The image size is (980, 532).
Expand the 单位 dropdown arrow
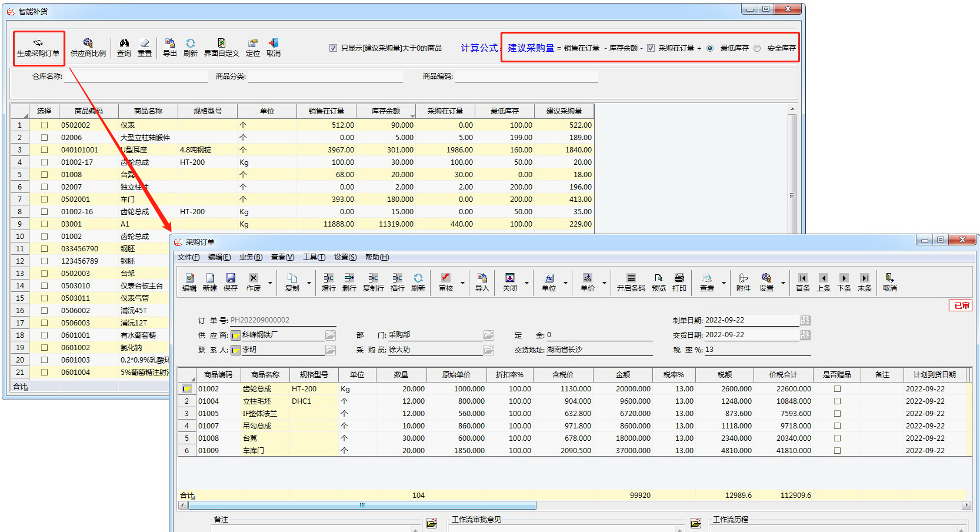(565, 283)
